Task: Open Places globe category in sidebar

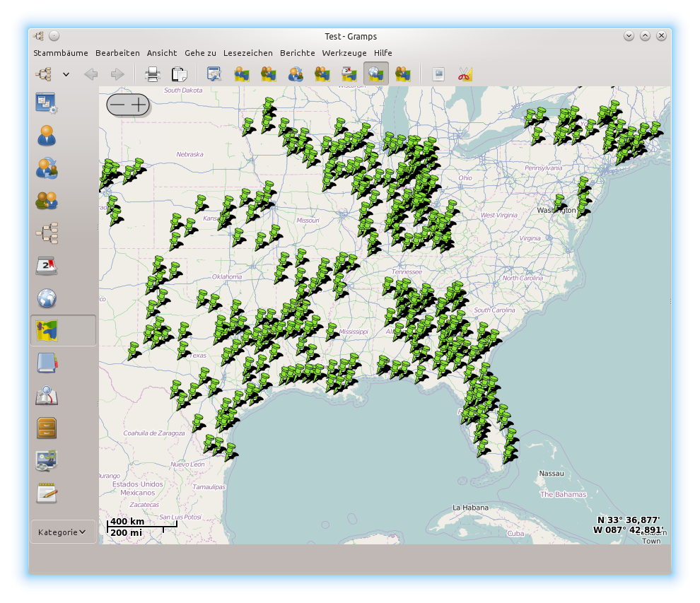Action: point(47,298)
